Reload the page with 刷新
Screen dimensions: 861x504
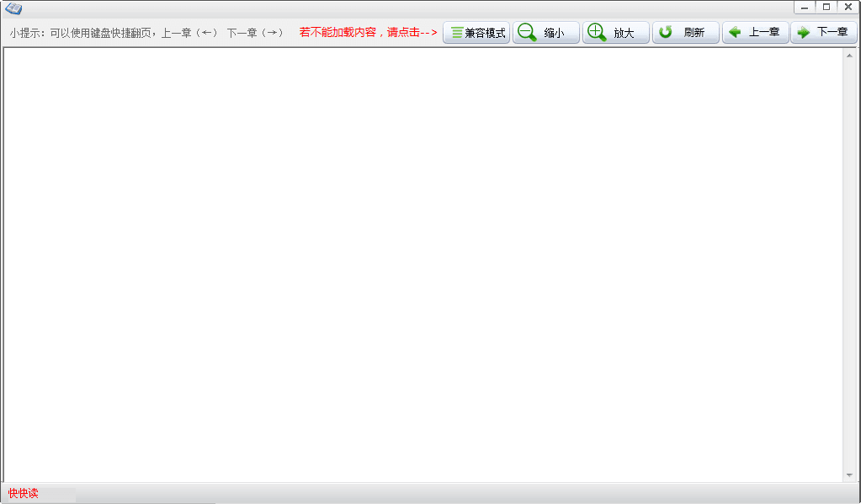point(686,33)
